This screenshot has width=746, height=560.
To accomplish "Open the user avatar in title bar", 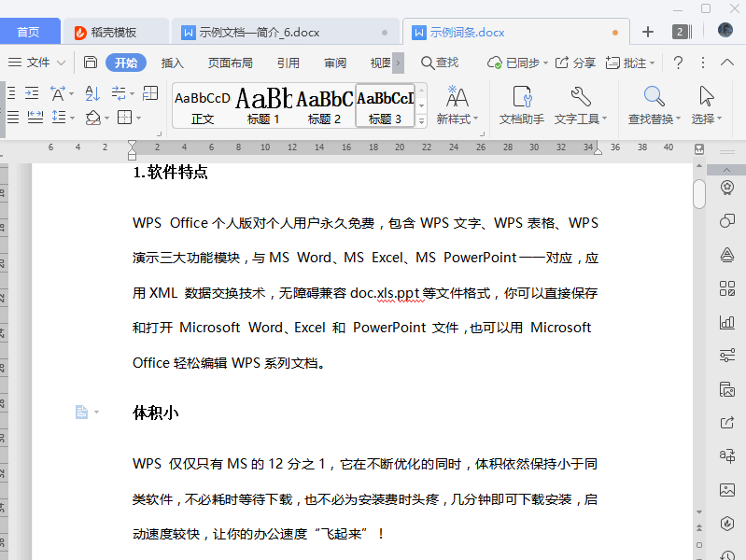I will coord(725,32).
